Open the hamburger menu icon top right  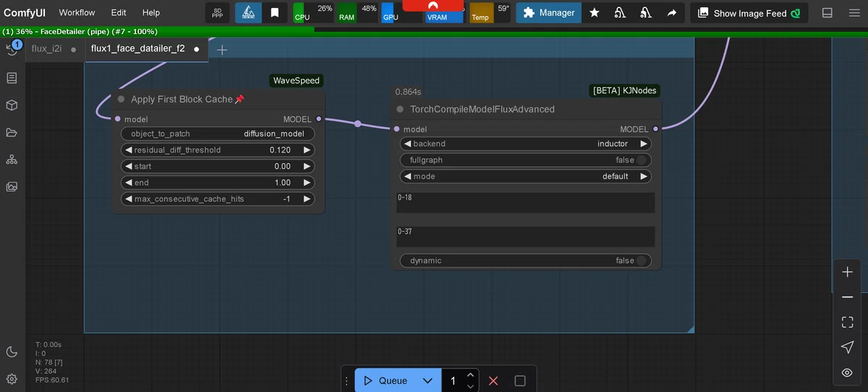pos(853,12)
